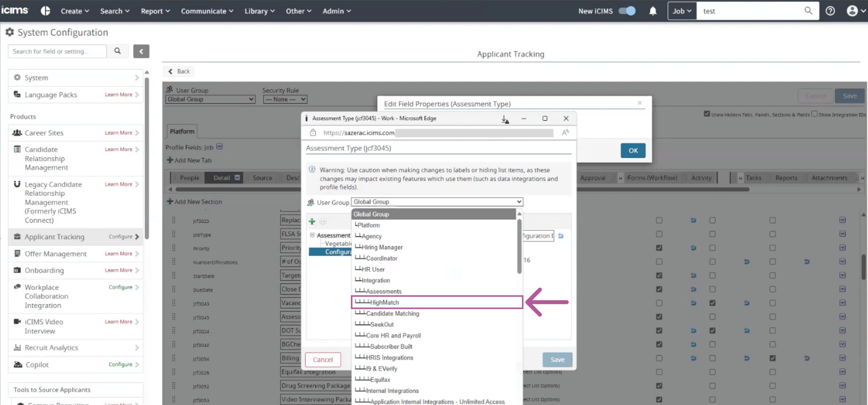Image resolution: width=868 pixels, height=405 pixels.
Task: Close the Edit Field Properties dialog
Action: [639, 103]
